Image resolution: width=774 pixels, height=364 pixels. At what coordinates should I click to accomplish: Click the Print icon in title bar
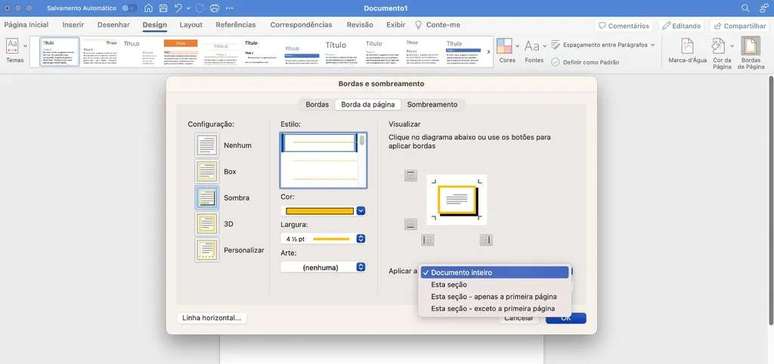(x=215, y=8)
